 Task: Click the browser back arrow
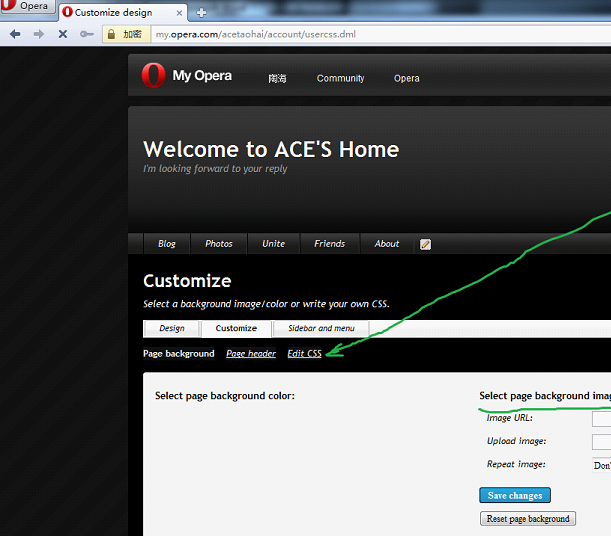15,34
